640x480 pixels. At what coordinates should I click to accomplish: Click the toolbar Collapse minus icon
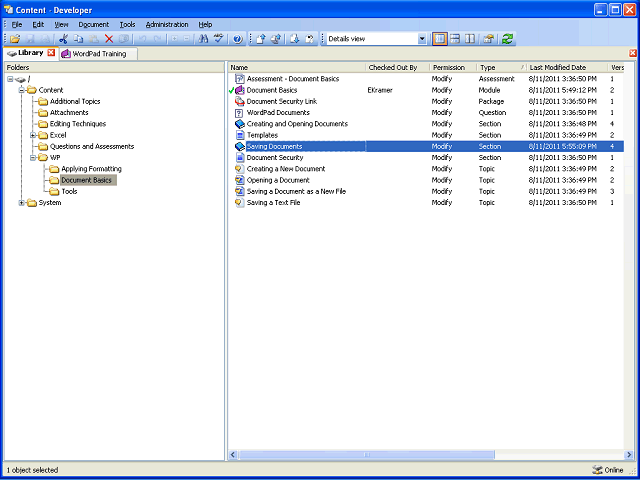(187, 39)
